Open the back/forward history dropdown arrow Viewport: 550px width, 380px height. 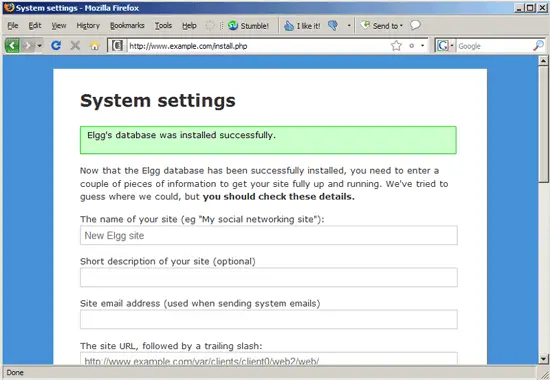(x=39, y=46)
